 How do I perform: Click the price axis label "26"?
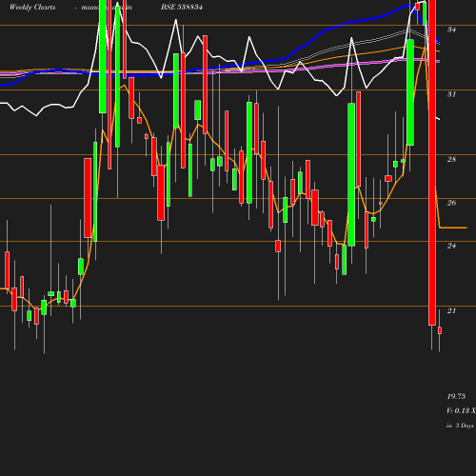coord(451,203)
